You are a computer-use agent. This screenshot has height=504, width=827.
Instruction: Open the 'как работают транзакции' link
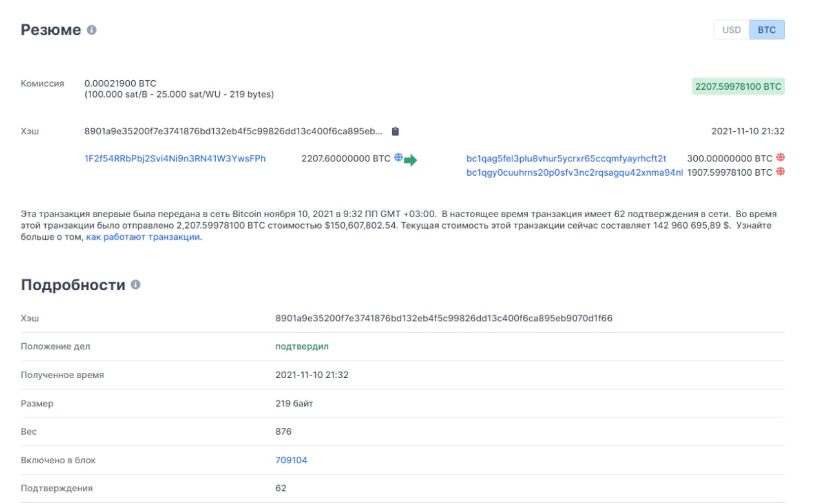coord(143,237)
